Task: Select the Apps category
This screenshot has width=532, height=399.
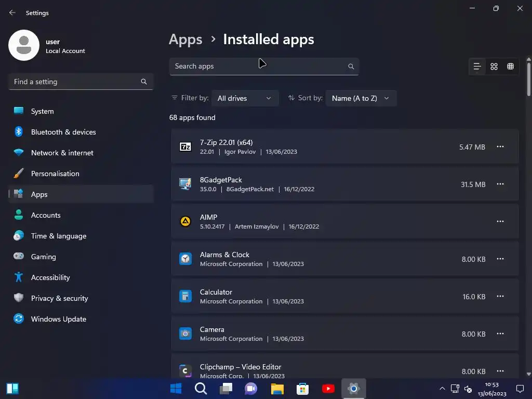Action: tap(81, 194)
